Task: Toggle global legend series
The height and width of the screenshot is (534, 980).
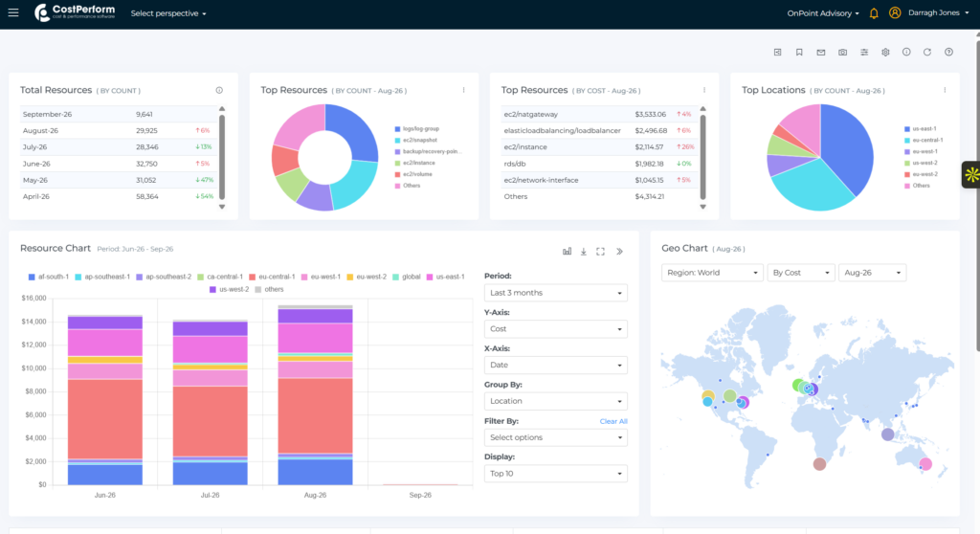Action: [x=406, y=277]
